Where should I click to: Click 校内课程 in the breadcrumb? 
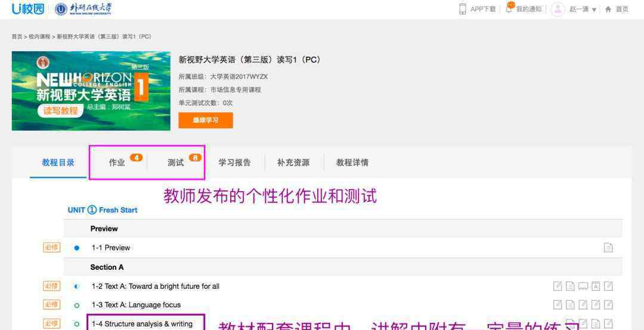click(39, 36)
